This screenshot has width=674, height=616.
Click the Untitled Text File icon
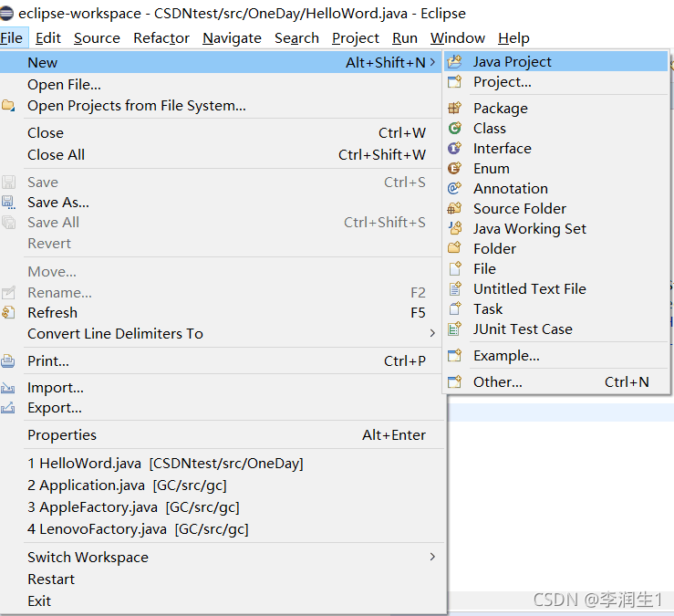[454, 288]
